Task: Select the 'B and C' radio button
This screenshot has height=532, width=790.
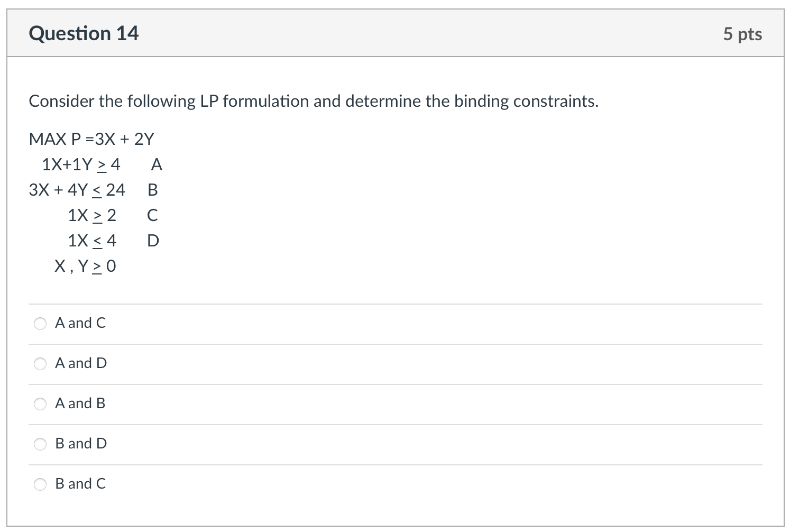Action: pos(40,483)
